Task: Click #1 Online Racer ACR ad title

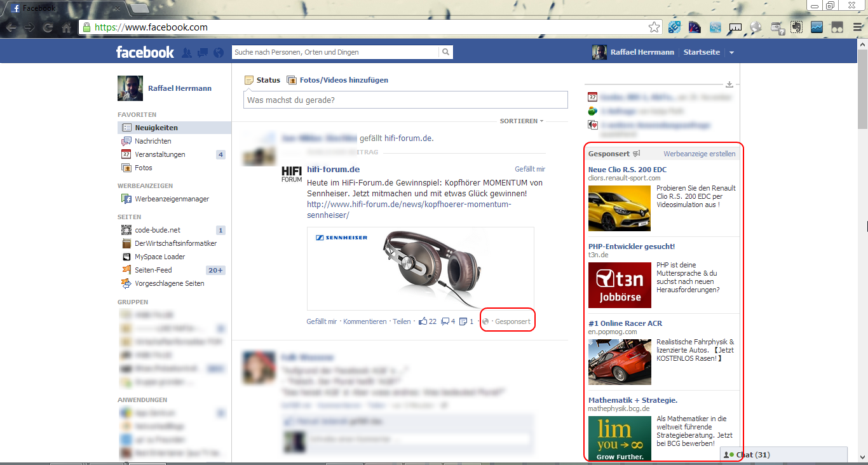Action: (x=625, y=323)
